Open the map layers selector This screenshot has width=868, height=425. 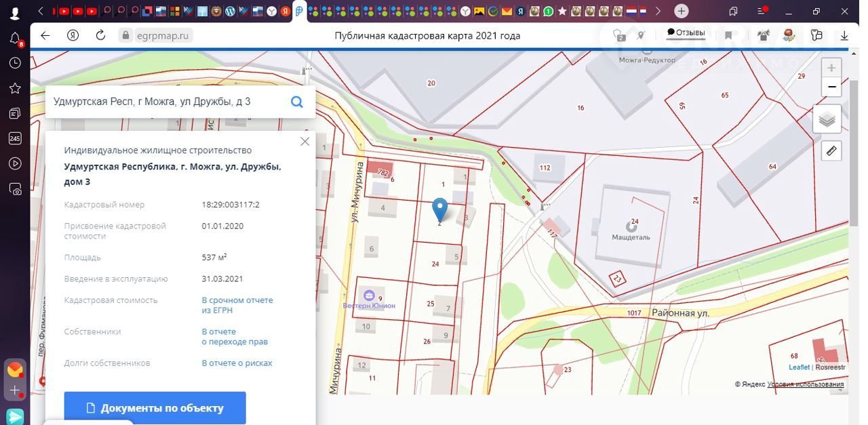[827, 119]
